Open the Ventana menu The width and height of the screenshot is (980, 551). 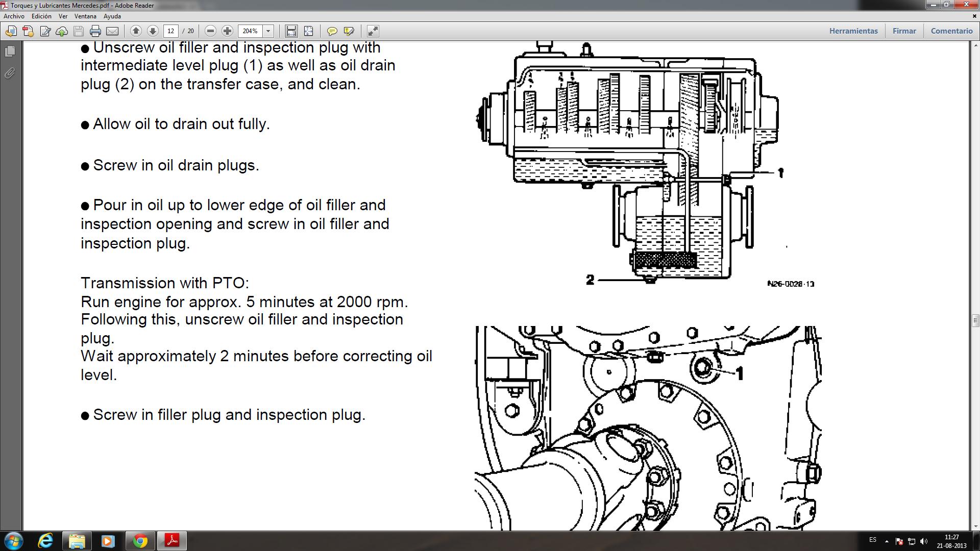tap(85, 16)
